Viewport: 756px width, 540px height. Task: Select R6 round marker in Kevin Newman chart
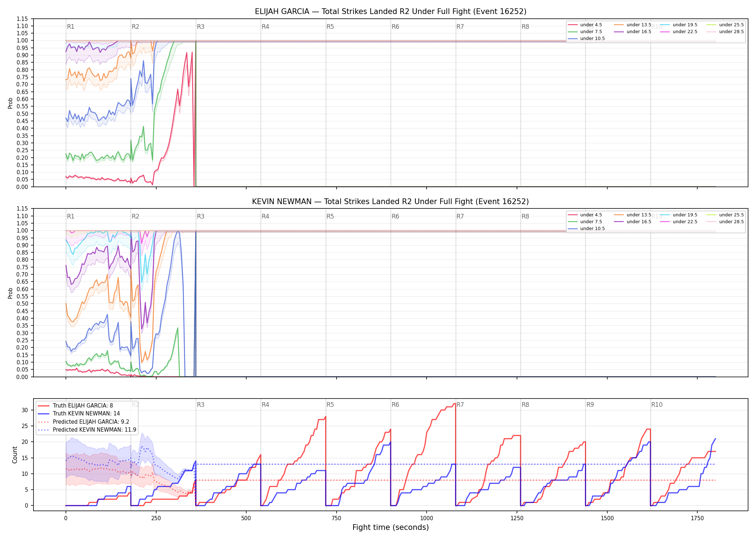click(x=395, y=216)
